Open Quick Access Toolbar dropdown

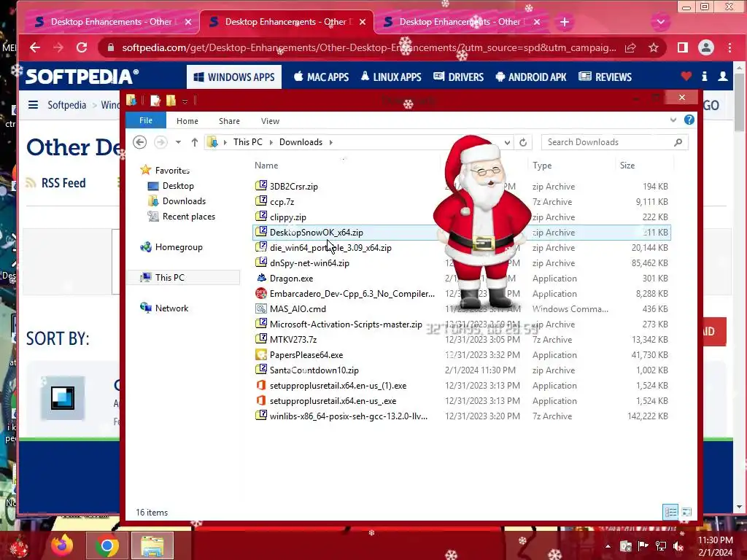[185, 101]
